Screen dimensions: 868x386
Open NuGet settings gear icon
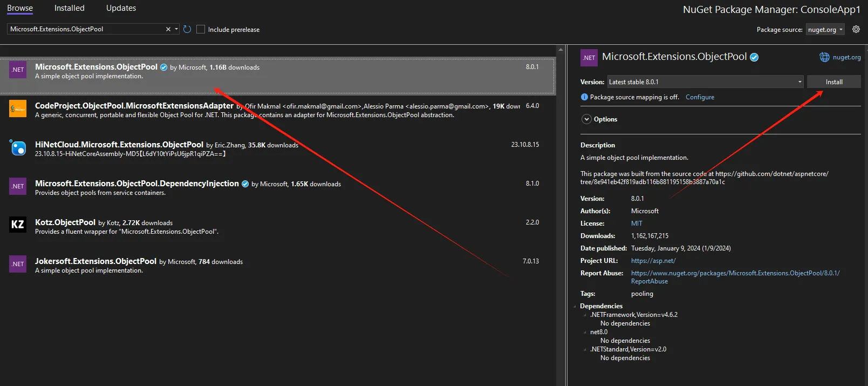pyautogui.click(x=856, y=29)
